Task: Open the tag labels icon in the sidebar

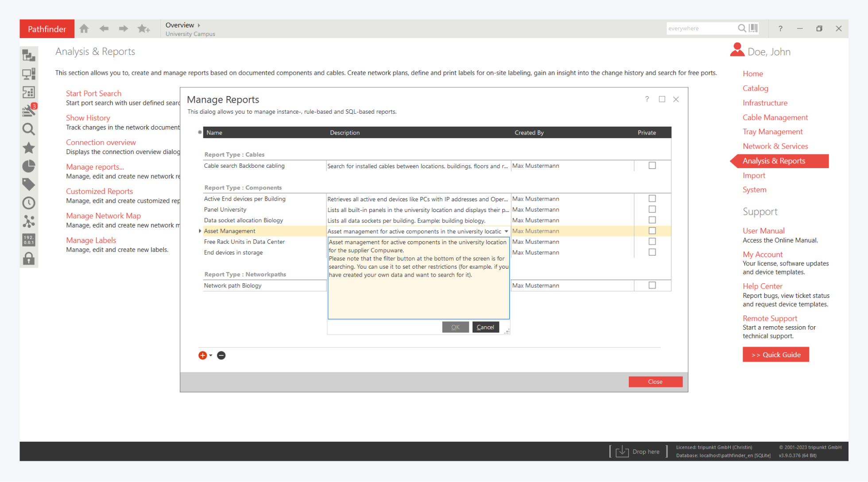Action: (29, 184)
